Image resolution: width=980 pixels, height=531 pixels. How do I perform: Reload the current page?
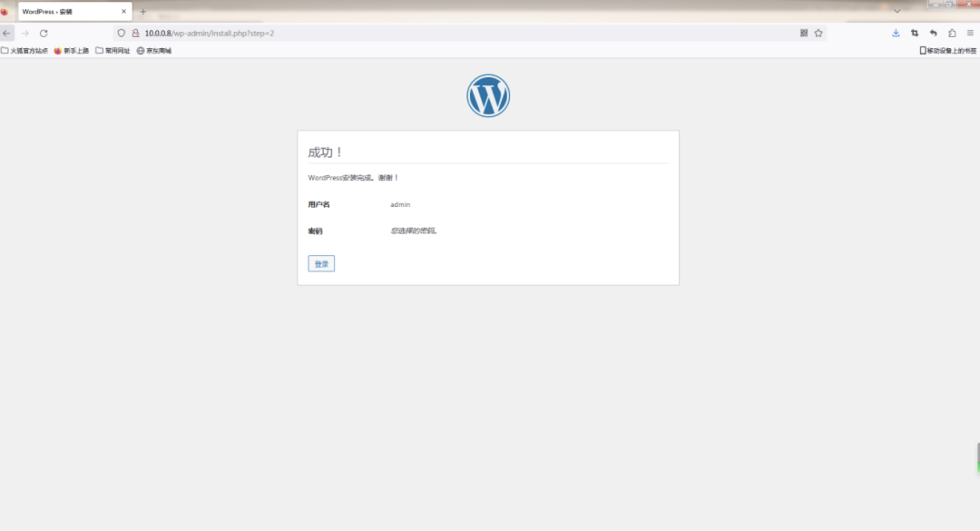tap(44, 34)
